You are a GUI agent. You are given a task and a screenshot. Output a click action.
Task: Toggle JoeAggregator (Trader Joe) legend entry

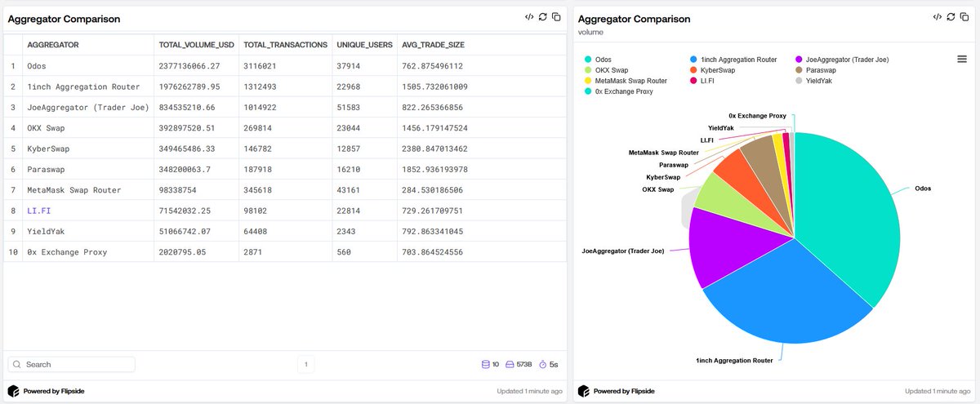842,60
